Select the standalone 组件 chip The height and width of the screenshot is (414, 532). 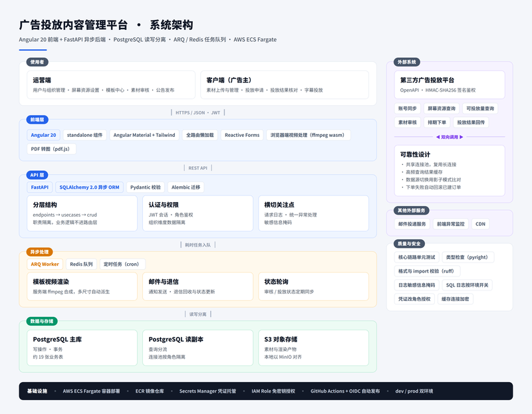pos(85,135)
